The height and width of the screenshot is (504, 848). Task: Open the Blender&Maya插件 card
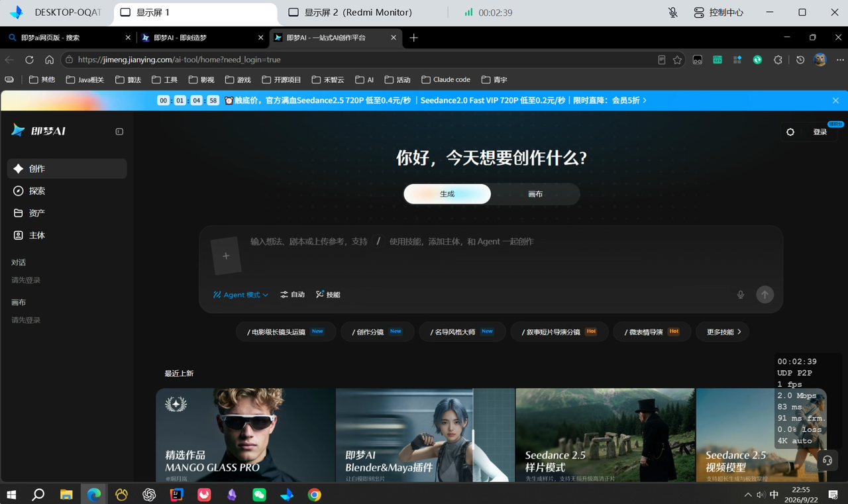(x=425, y=435)
